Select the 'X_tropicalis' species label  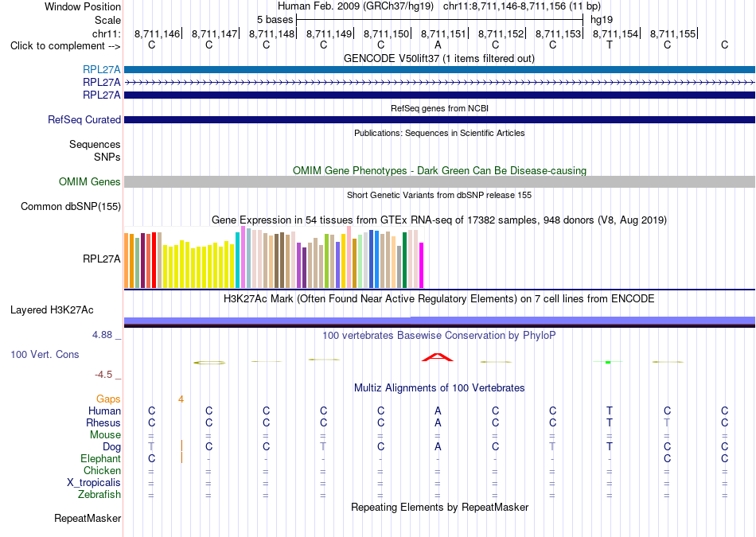pyautogui.click(x=94, y=483)
